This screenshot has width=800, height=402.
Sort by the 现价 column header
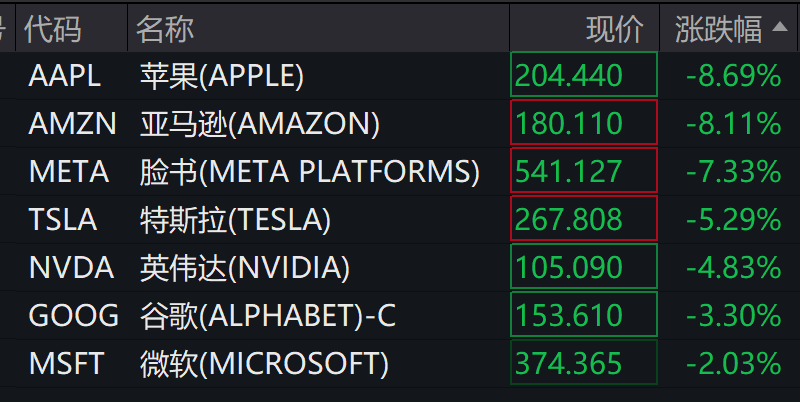pos(615,29)
